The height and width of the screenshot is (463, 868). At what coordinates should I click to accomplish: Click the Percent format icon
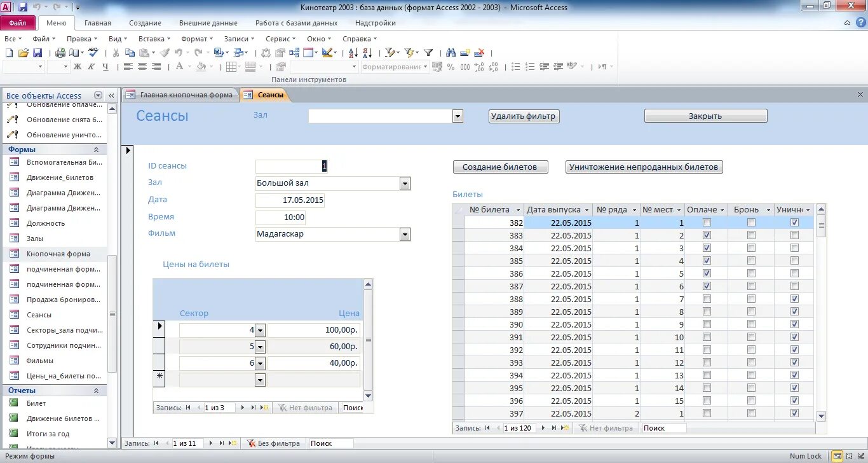(x=451, y=66)
